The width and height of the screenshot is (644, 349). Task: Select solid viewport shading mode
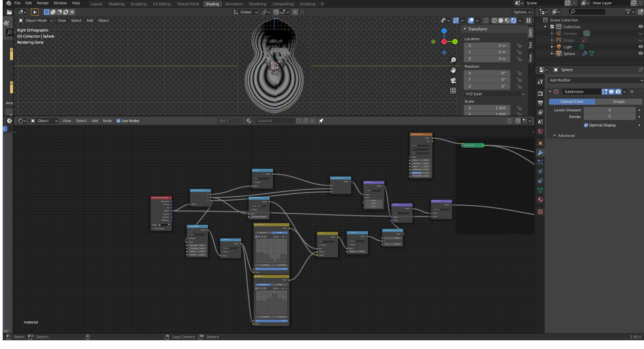pyautogui.click(x=501, y=20)
